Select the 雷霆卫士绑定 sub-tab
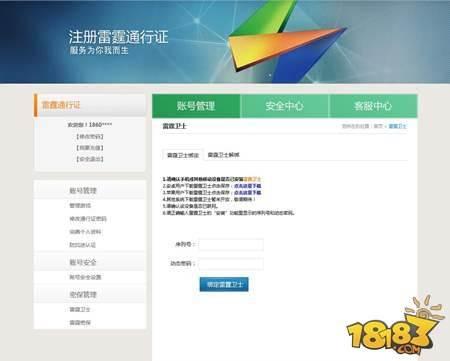The width and height of the screenshot is (450, 361). 183,155
